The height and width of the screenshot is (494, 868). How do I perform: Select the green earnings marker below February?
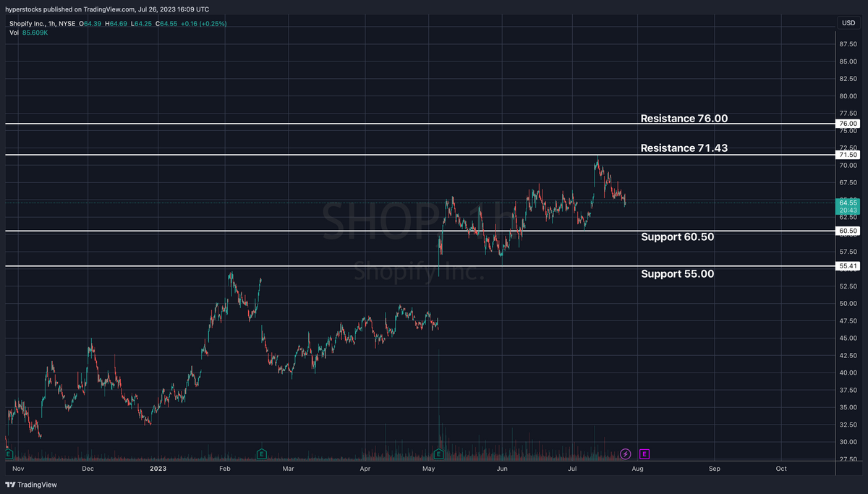pos(261,453)
